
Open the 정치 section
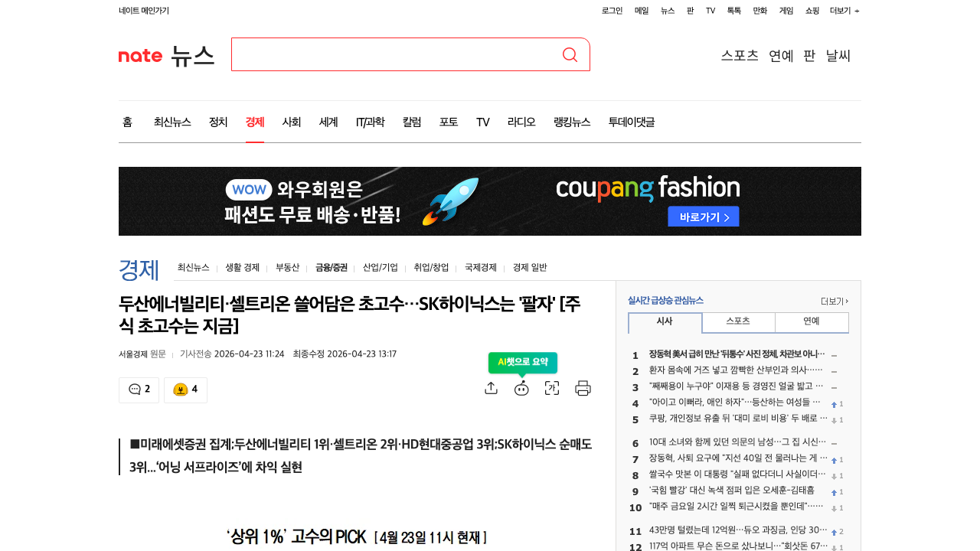pyautogui.click(x=218, y=122)
